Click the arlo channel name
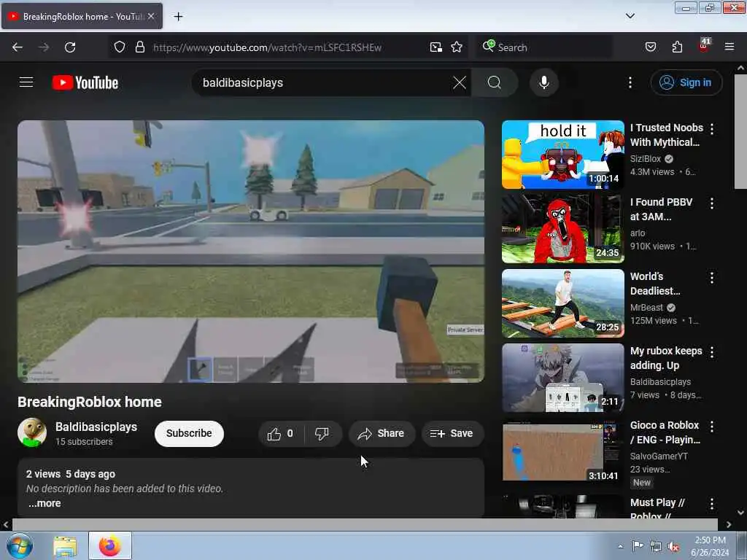 tap(638, 233)
